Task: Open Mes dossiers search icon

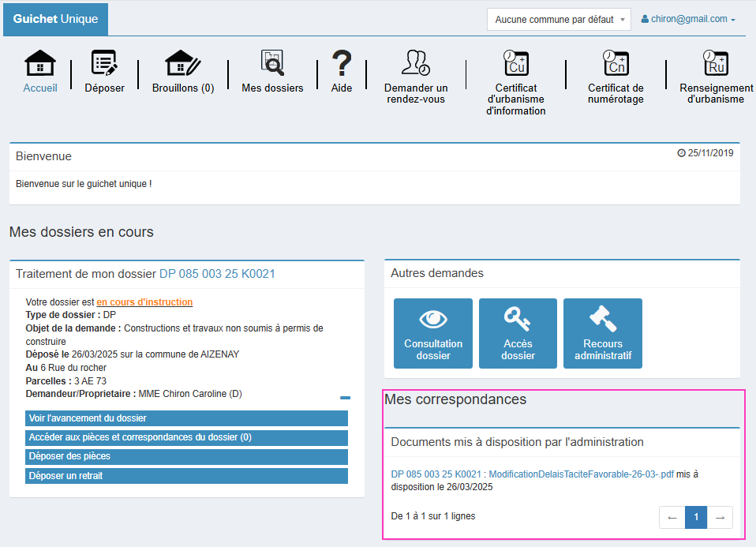Action: click(x=272, y=63)
